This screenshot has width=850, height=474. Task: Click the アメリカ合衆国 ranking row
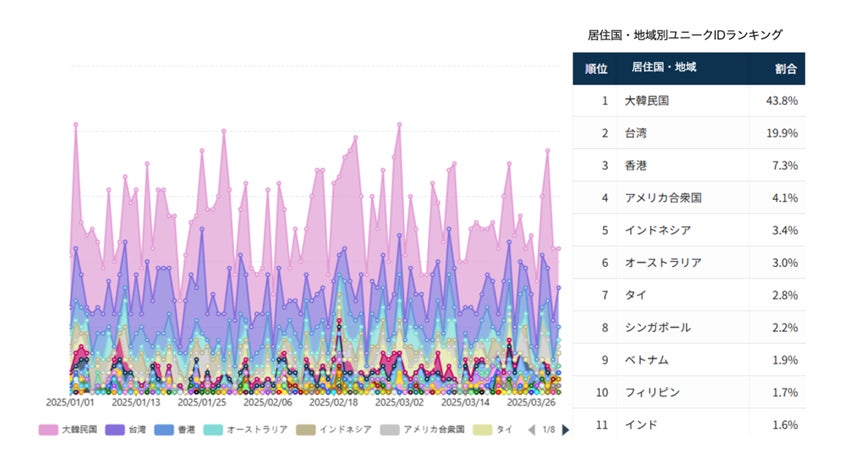[x=688, y=198]
